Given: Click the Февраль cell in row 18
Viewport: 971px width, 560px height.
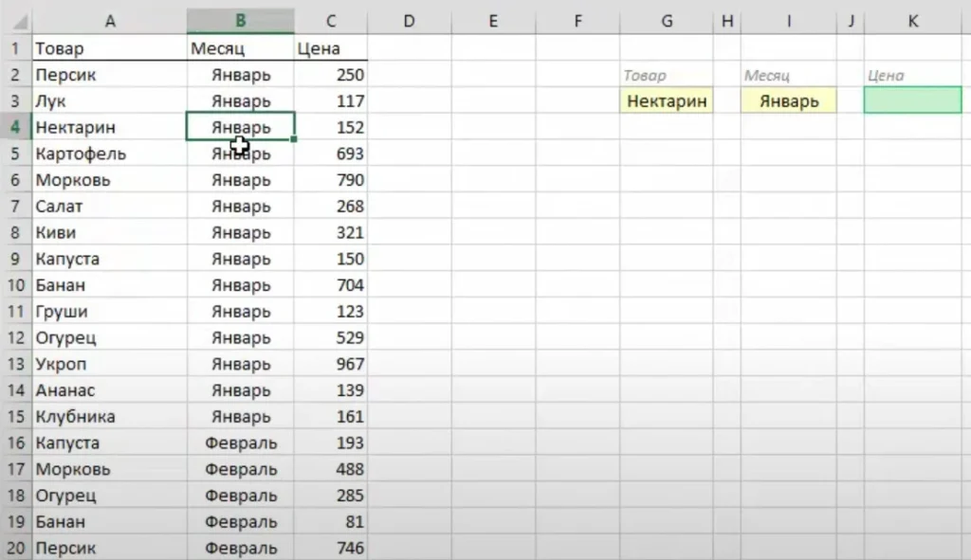Looking at the screenshot, I should point(240,496).
